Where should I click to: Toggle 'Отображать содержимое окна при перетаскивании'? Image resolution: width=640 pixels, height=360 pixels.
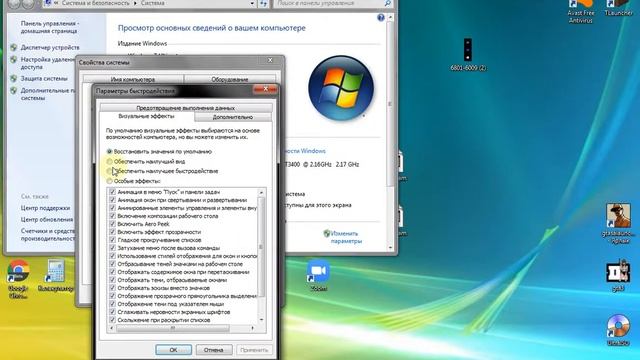coord(113,272)
